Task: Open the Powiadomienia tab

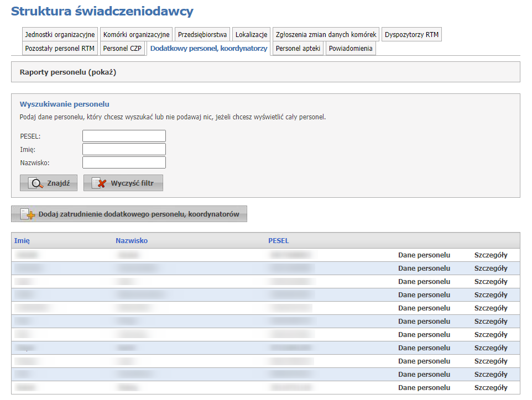Action: [x=351, y=49]
